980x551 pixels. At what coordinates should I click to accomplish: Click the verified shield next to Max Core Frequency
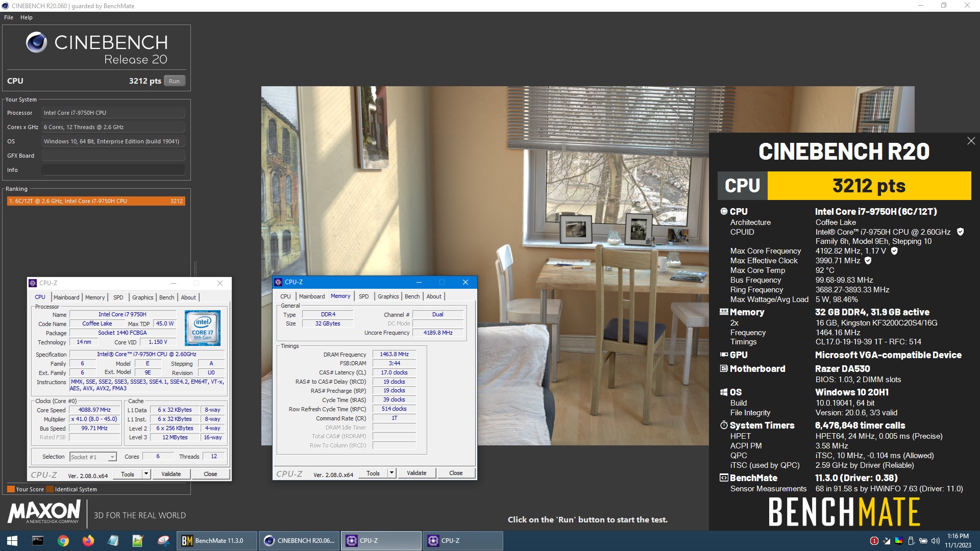click(894, 251)
